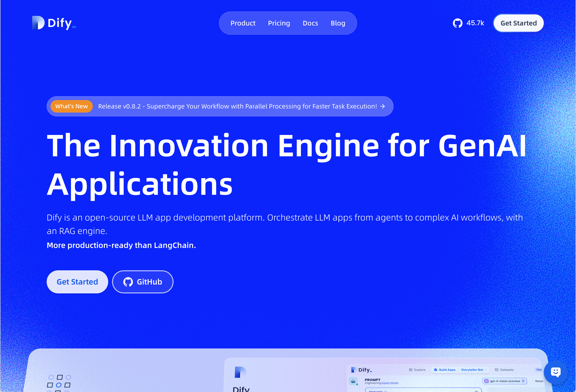The image size is (576, 392).
Task: Click the robot avatar icon beside PROMPT
Action: (353, 381)
